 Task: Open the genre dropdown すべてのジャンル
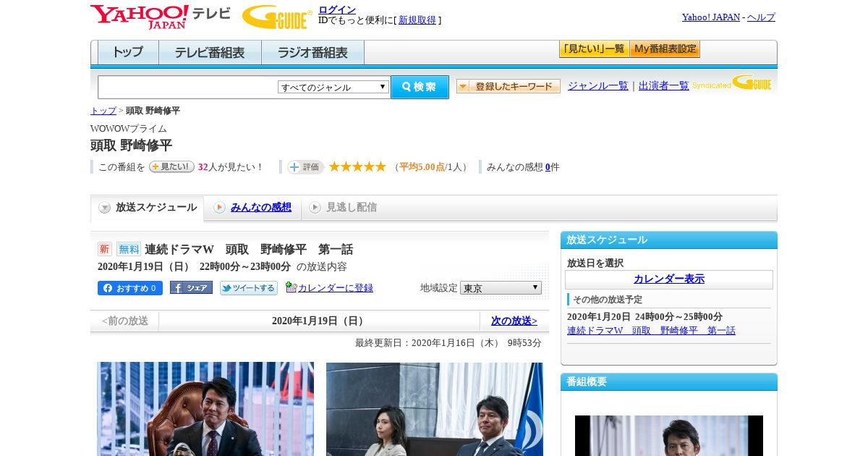click(x=333, y=87)
